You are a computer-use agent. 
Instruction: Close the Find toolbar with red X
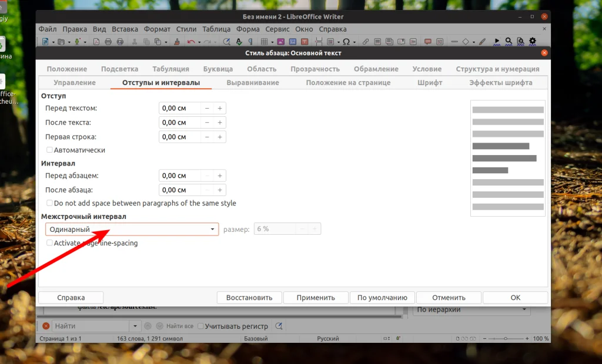point(46,326)
